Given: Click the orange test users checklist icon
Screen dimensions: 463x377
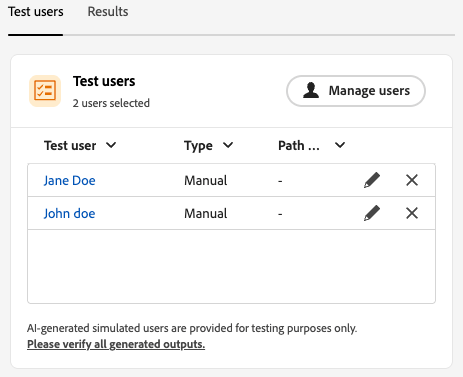Looking at the screenshot, I should (x=45, y=91).
